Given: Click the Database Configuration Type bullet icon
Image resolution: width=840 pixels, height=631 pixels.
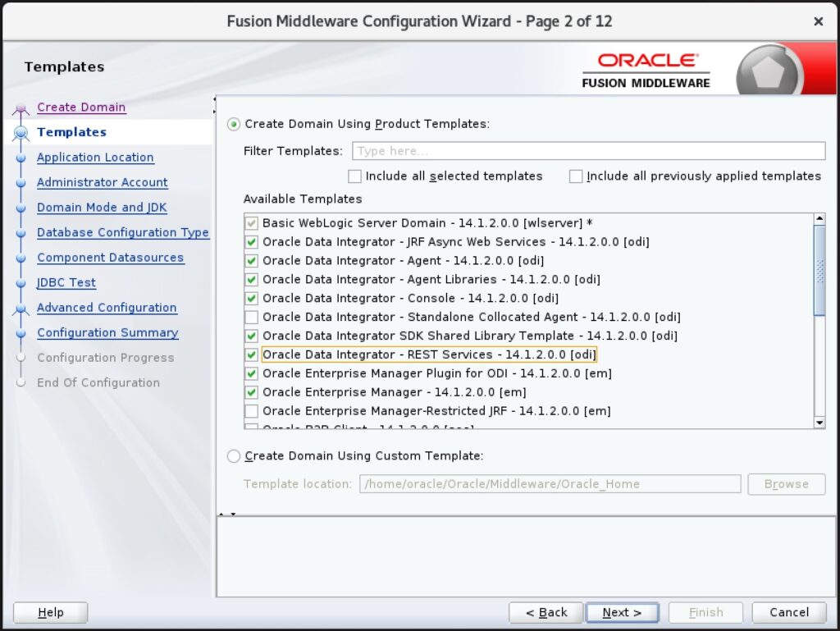Looking at the screenshot, I should click(21, 233).
